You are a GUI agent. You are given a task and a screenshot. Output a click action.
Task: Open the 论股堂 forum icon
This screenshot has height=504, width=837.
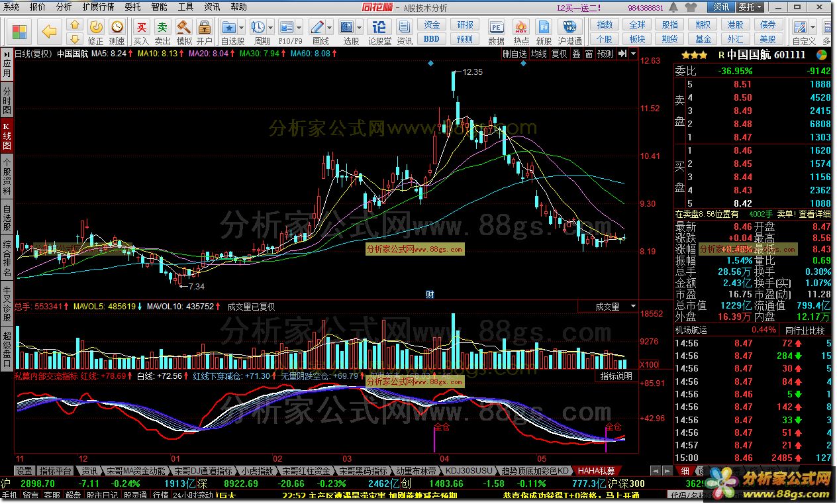pyautogui.click(x=379, y=27)
